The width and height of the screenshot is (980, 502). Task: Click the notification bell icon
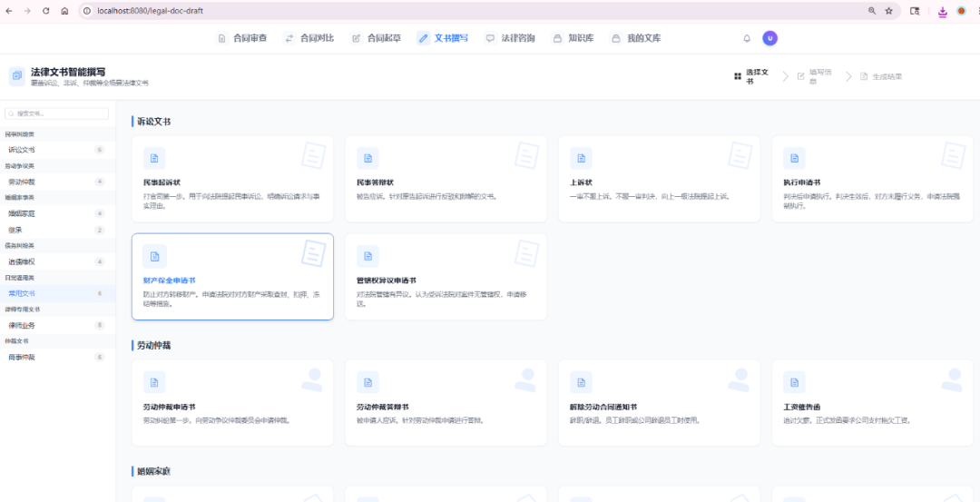747,38
